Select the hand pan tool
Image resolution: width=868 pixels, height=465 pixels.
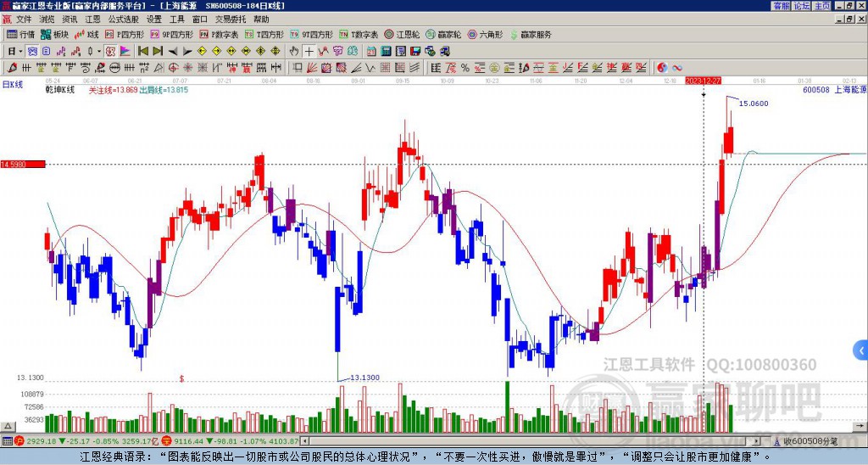pyautogui.click(x=294, y=51)
